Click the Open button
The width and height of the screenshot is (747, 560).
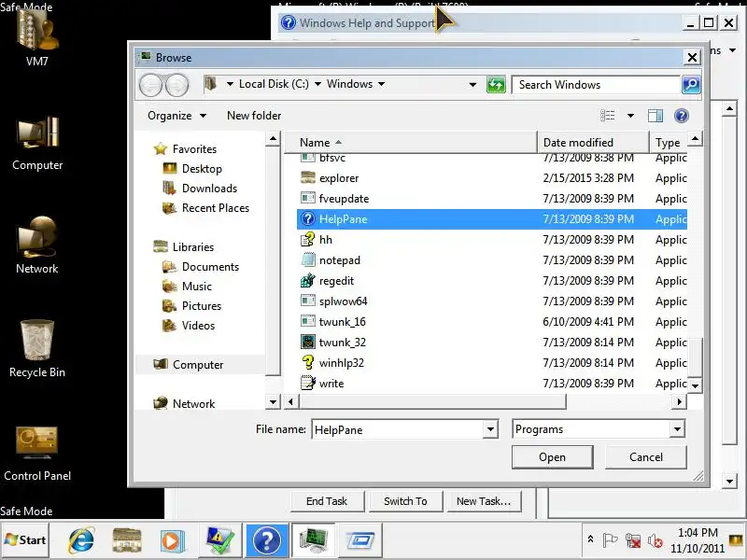(x=552, y=457)
